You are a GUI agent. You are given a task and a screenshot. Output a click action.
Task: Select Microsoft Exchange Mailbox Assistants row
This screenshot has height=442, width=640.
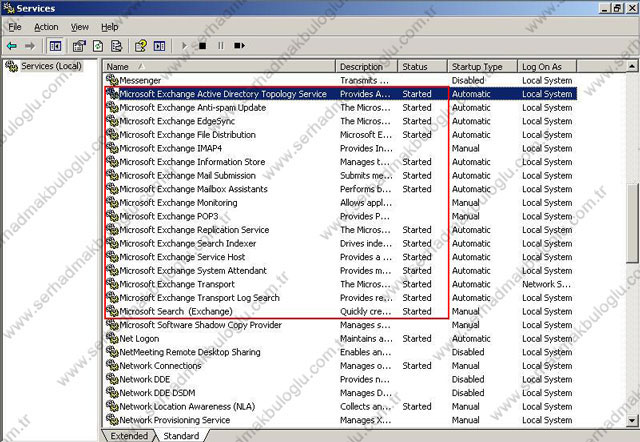[x=340, y=189]
